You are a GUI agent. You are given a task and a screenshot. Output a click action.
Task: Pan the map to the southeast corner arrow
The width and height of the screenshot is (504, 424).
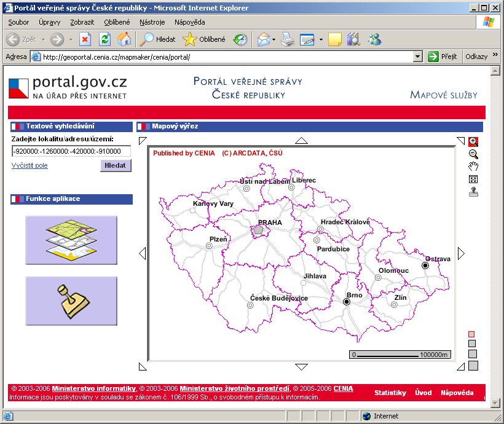(460, 367)
